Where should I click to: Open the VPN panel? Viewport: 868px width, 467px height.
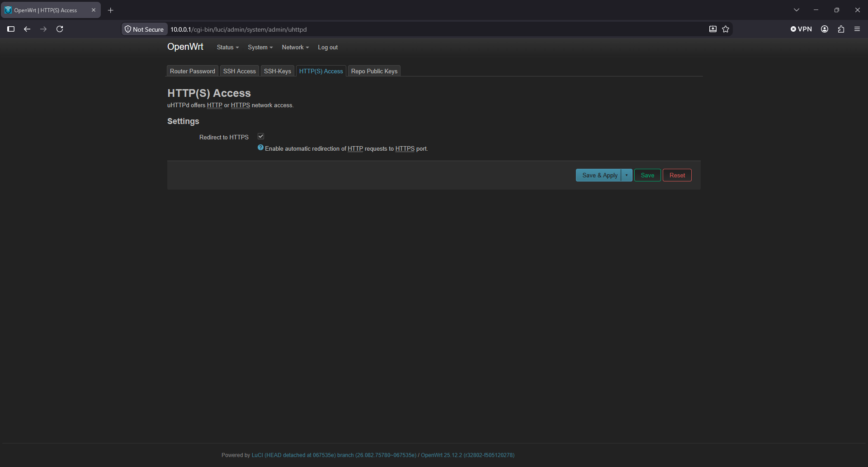click(x=801, y=29)
